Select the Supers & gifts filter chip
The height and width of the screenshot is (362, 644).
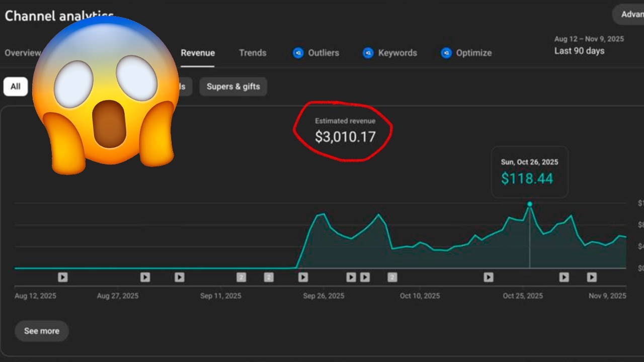233,86
